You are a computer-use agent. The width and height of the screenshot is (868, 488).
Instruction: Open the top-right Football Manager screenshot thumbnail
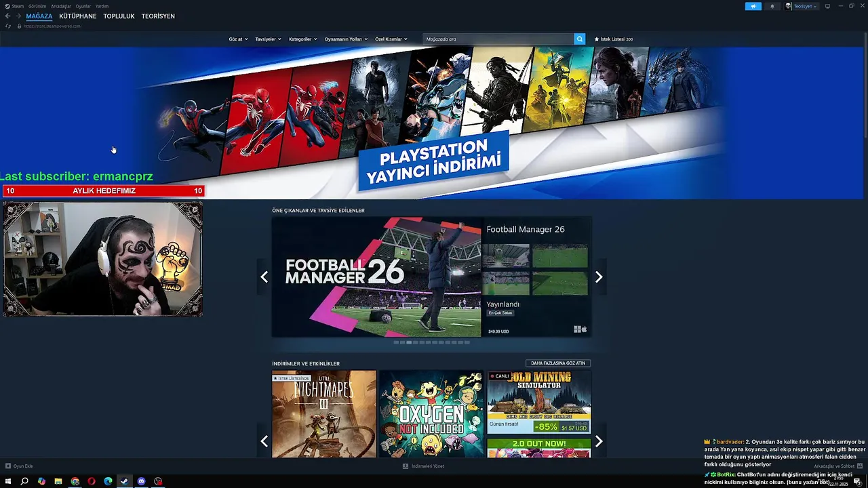tap(560, 256)
